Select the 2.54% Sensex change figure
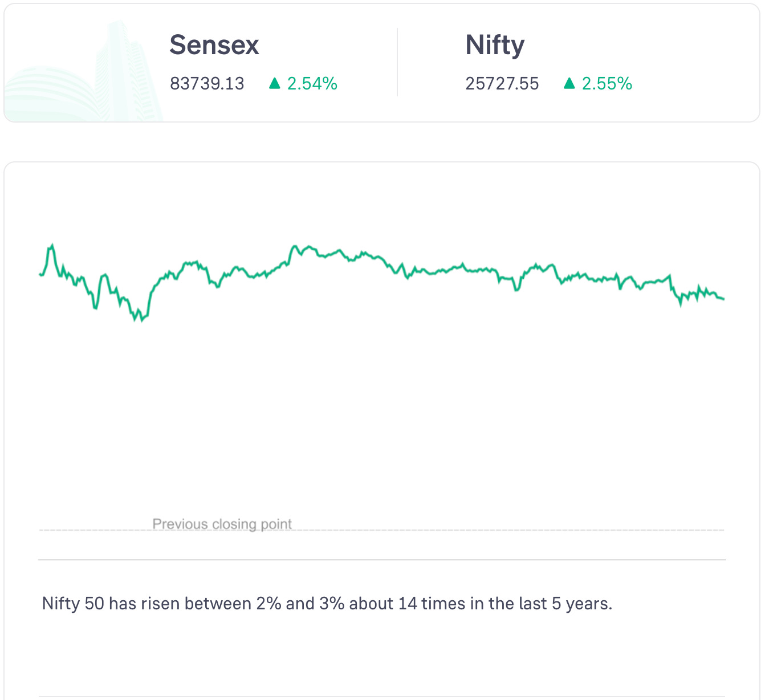Image resolution: width=765 pixels, height=700 pixels. tap(312, 84)
